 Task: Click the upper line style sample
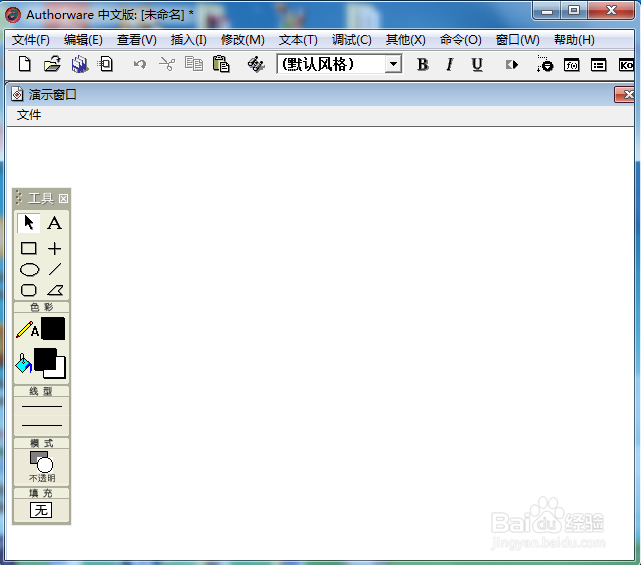[x=42, y=407]
